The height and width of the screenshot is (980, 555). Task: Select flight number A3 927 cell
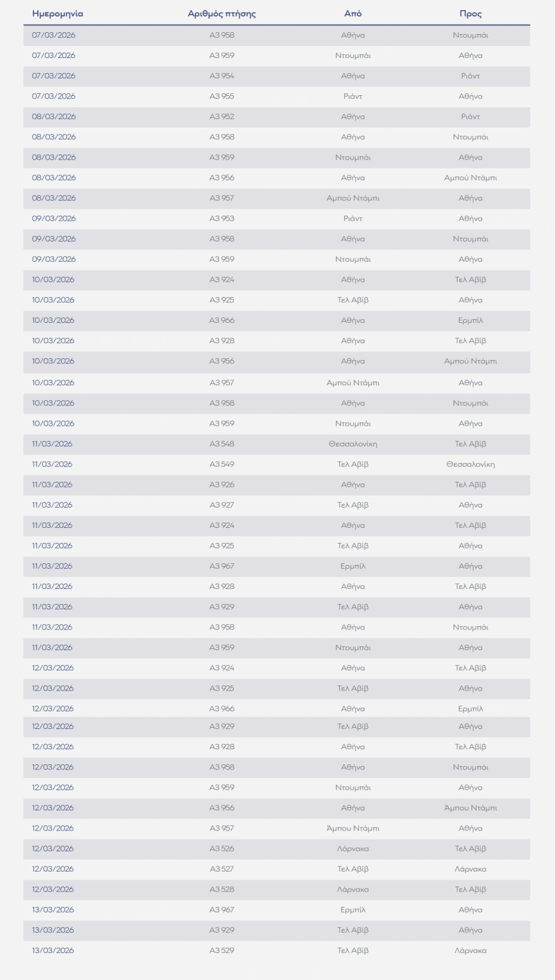222,505
